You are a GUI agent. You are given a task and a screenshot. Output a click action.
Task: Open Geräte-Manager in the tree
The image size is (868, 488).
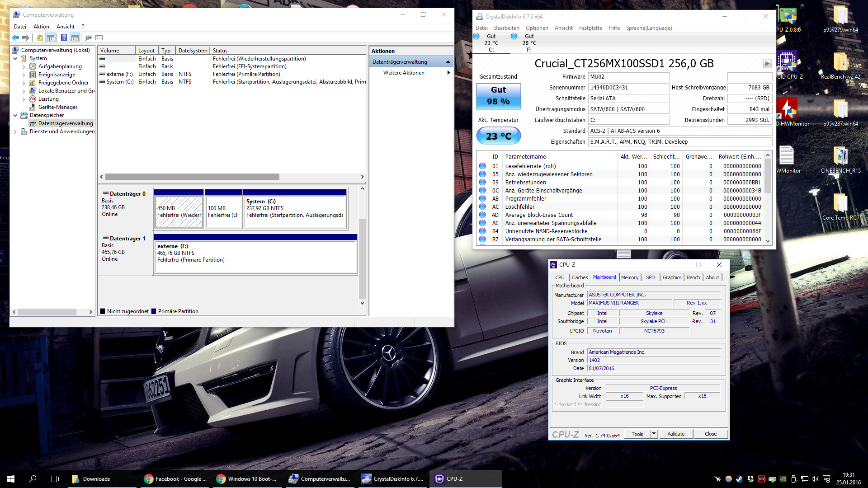pyautogui.click(x=57, y=107)
